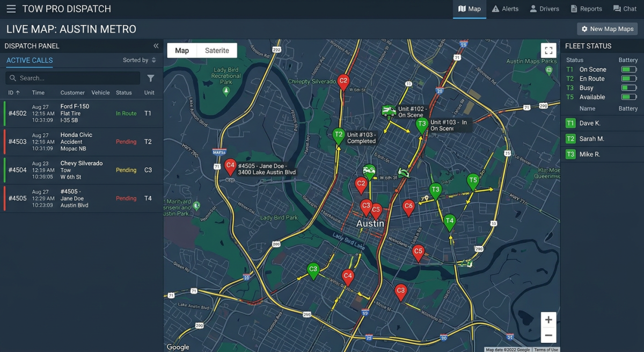Click the Google logo on map
Viewport: 644px width, 352px height.
click(x=178, y=347)
